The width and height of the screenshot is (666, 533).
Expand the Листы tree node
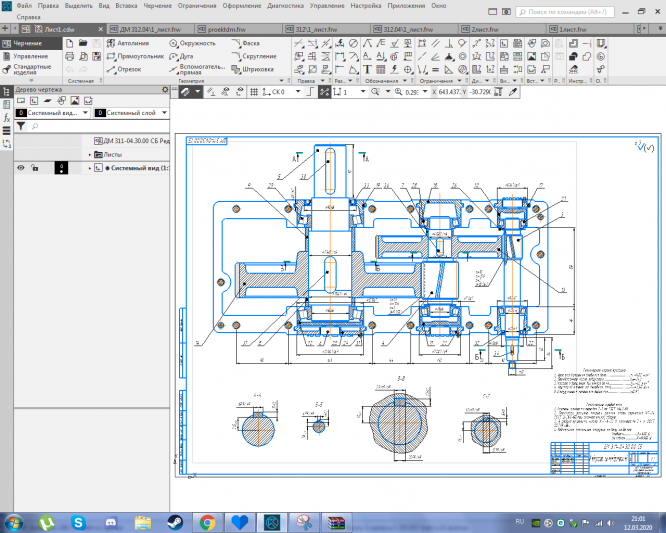(x=90, y=155)
